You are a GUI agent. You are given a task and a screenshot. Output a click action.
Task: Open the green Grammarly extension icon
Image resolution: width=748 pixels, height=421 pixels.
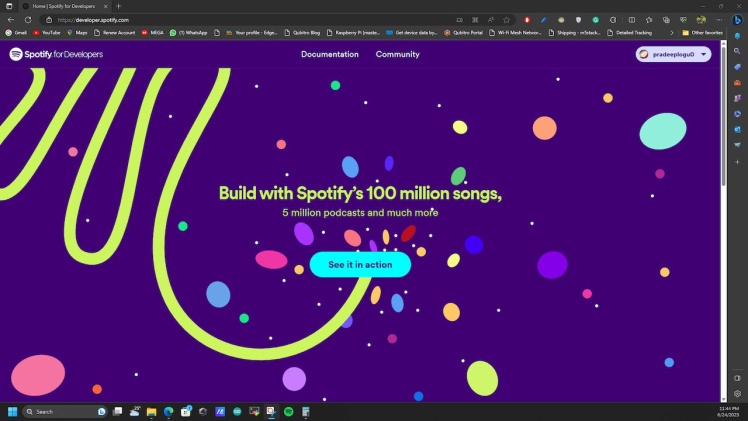(595, 20)
